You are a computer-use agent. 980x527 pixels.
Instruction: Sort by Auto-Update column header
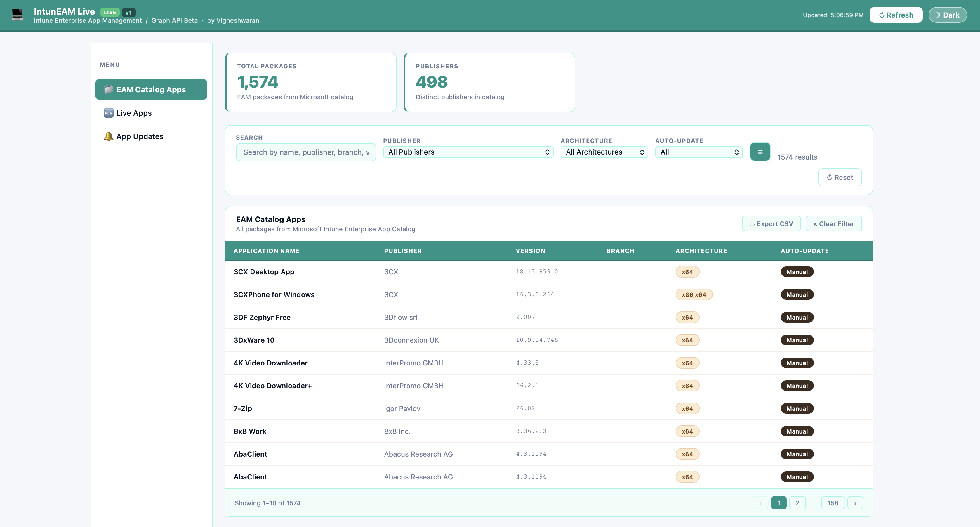[x=804, y=251]
